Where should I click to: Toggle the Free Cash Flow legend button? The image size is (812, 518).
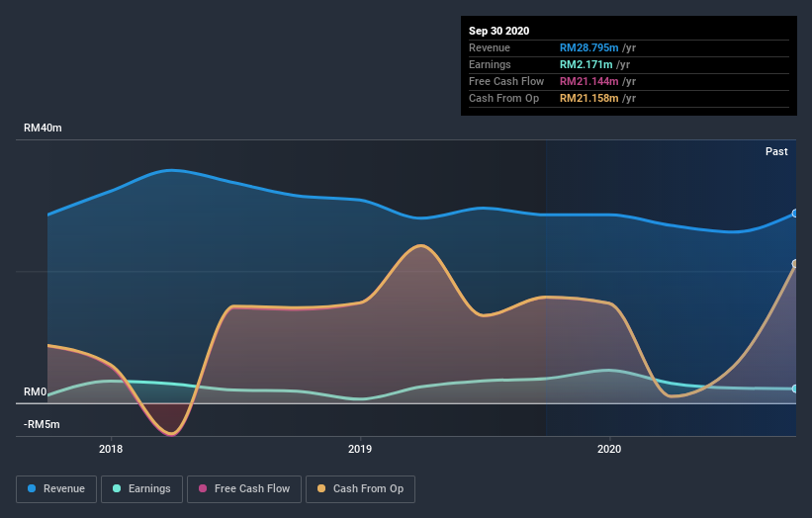[244, 489]
